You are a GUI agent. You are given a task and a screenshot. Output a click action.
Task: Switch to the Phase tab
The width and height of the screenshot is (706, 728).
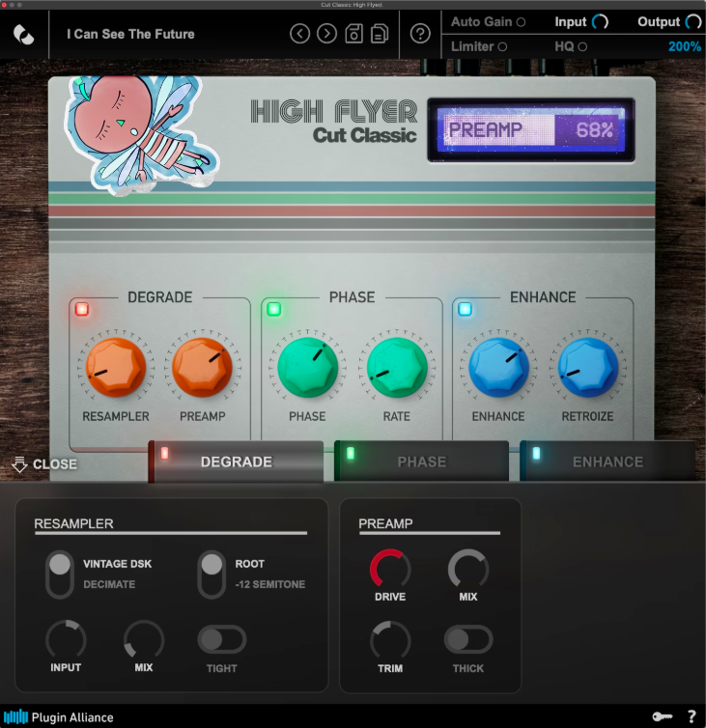pyautogui.click(x=422, y=462)
